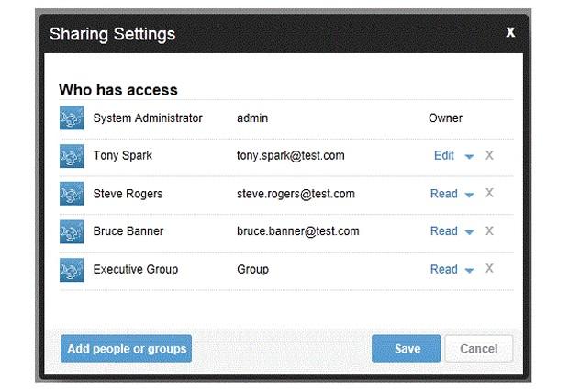Cancel the sharing changes

(479, 349)
